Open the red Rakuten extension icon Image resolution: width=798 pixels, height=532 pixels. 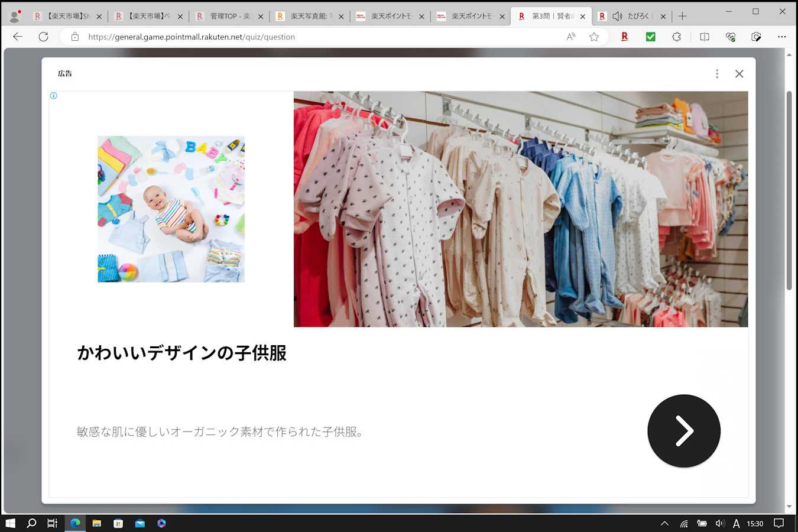point(624,37)
